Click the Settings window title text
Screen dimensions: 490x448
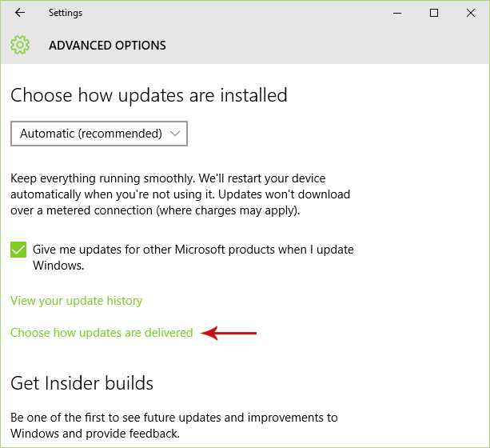coord(66,13)
